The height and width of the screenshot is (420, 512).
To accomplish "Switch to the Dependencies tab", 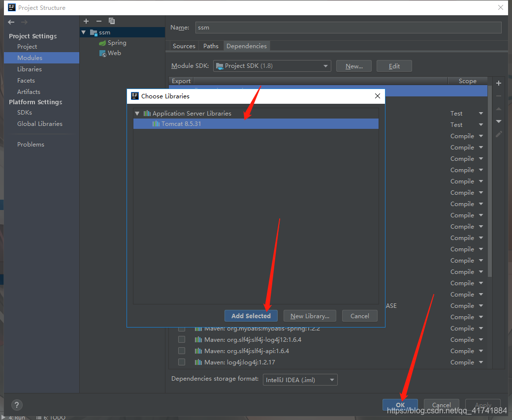I will pyautogui.click(x=247, y=46).
